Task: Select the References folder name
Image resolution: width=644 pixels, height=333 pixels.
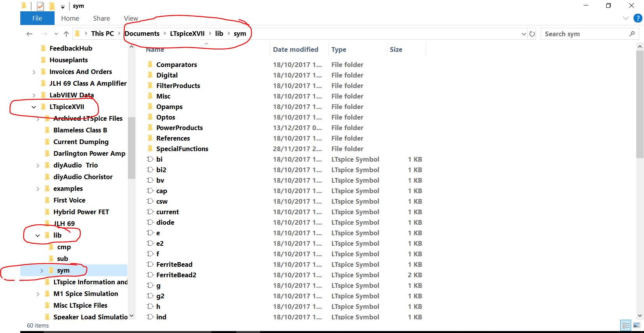Action: pos(173,138)
